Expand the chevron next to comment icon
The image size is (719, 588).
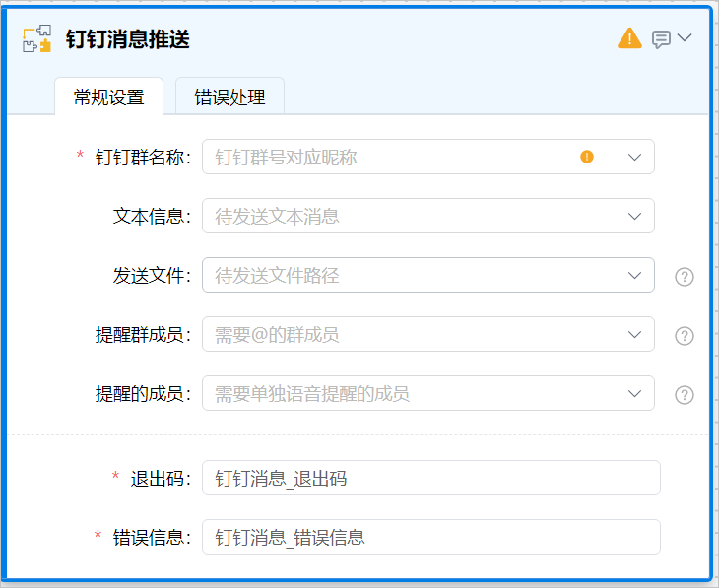(685, 37)
